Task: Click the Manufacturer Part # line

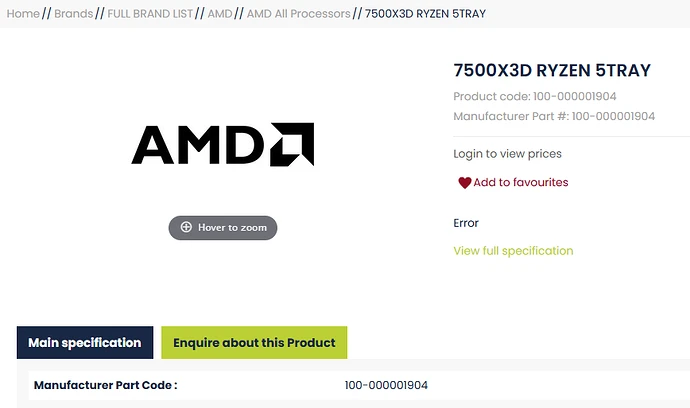Action: click(x=554, y=117)
